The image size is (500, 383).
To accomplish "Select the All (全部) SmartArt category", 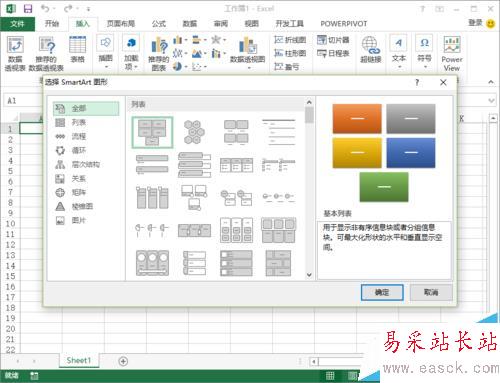I will [x=86, y=108].
